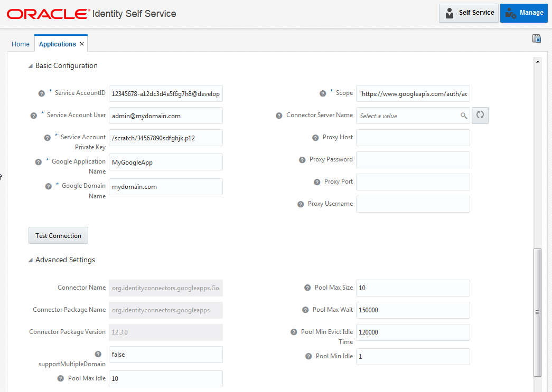Viewport: 552px width, 392px height.
Task: Click inside the Service Account User field
Action: [165, 116]
